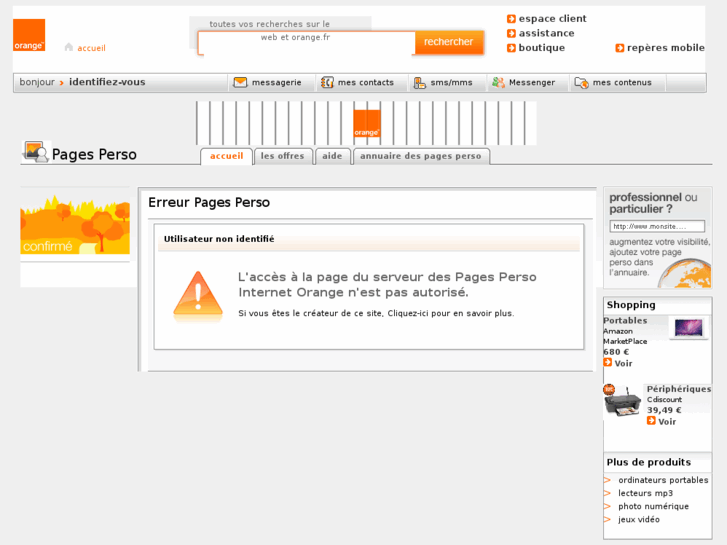Click the espace client arrow icon

point(511,19)
